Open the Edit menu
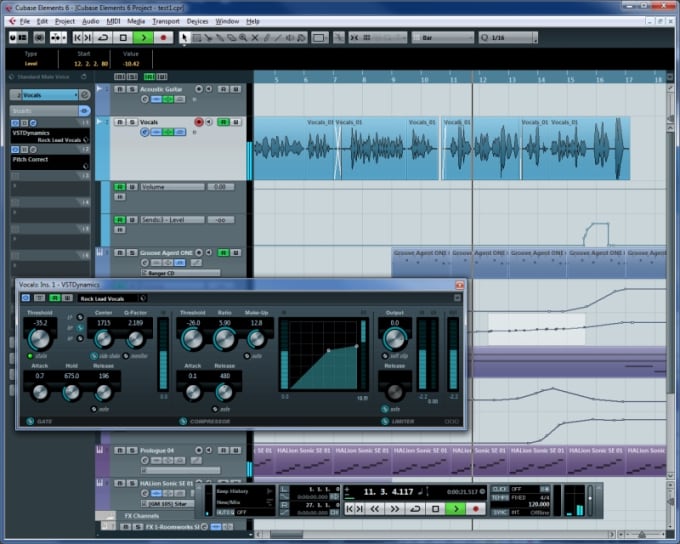This screenshot has height=544, width=680. click(42, 21)
